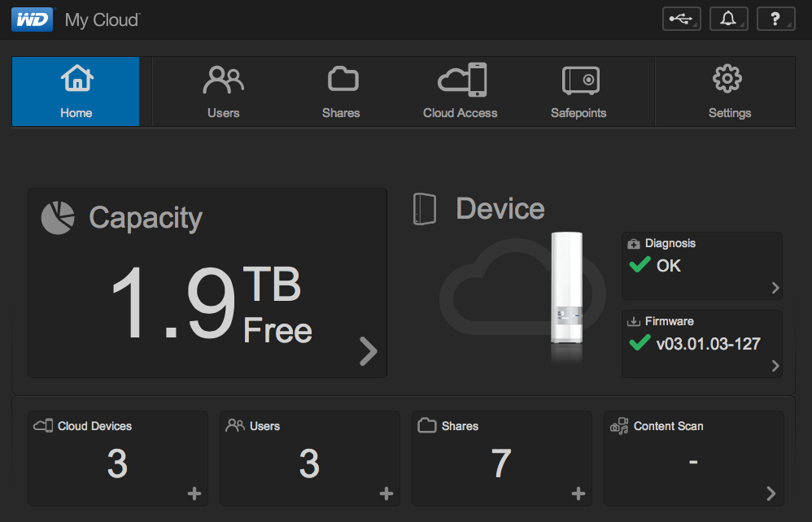This screenshot has width=812, height=522.
Task: Click the Cloud Devices tile icon
Action: (43, 425)
